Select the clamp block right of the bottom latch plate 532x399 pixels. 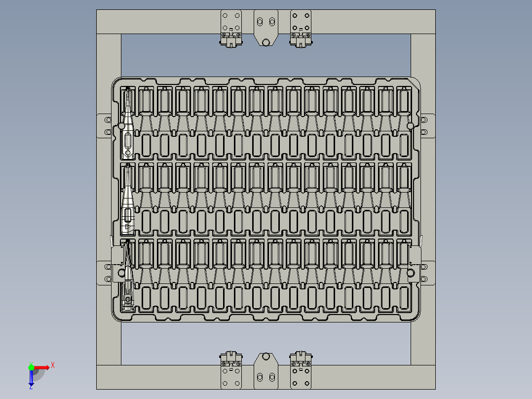tap(301, 370)
